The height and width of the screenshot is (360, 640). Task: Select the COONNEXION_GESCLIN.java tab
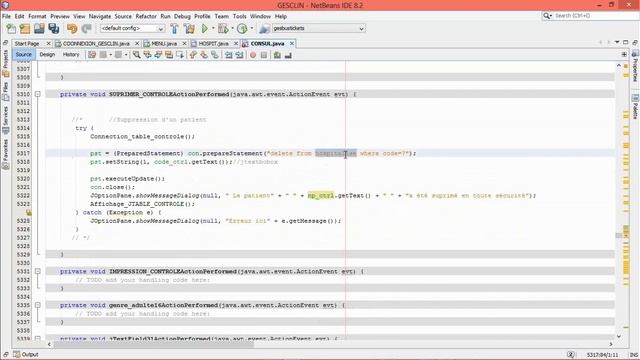(x=96, y=43)
